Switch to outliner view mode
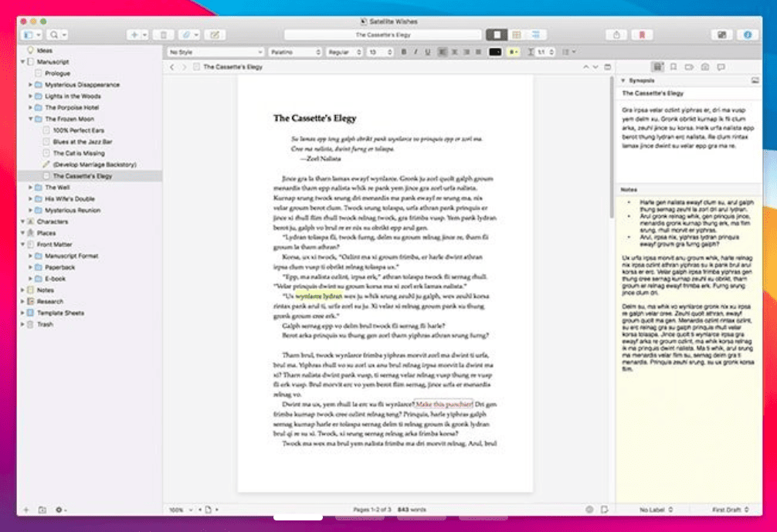777x532 pixels. pos(536,35)
